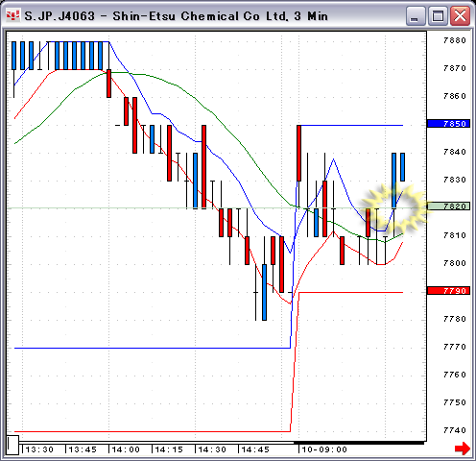
Task: Click the 7780 price axis label
Action: click(x=455, y=319)
